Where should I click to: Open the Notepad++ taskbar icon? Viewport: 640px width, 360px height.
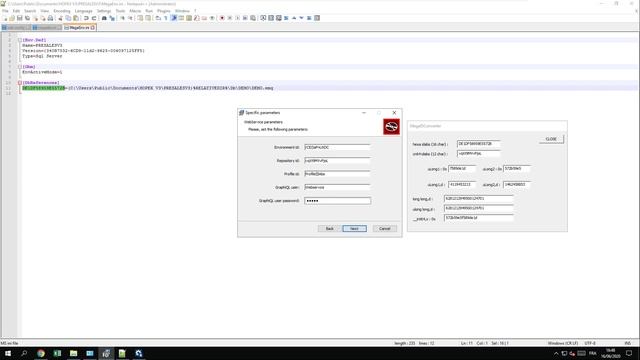click(x=122, y=353)
